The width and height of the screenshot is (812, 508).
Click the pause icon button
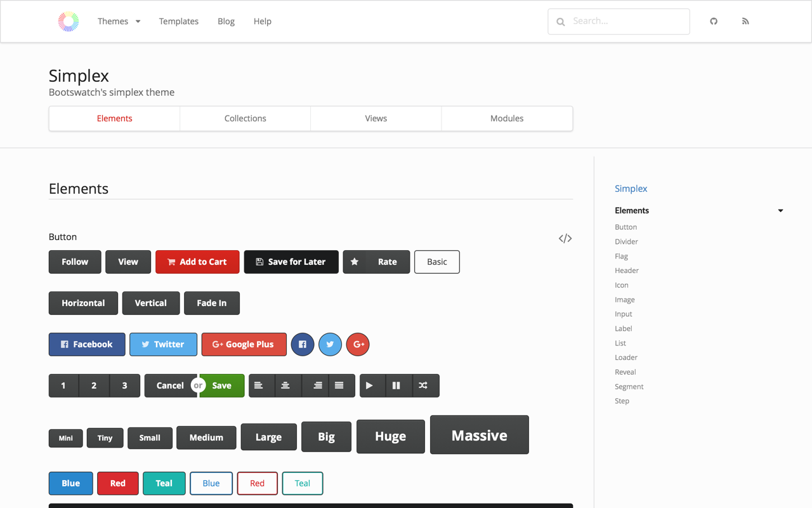[x=396, y=385]
